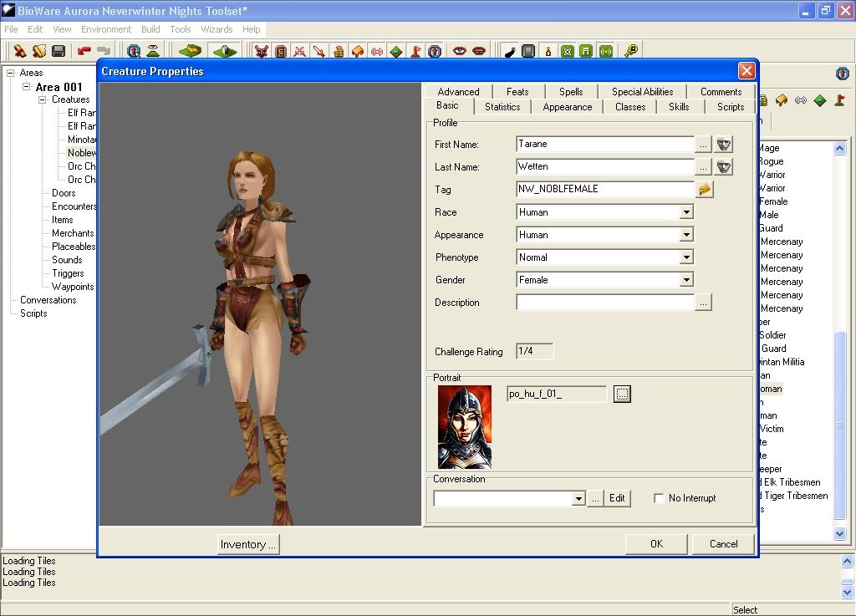Click the Save floppy disk toolbar icon
The width and height of the screenshot is (856, 616).
click(59, 51)
